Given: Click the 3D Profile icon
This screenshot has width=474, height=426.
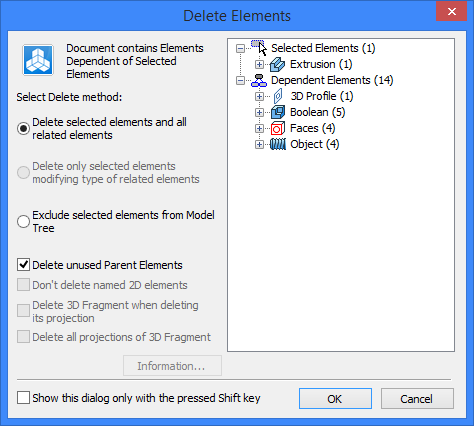Looking at the screenshot, I should point(278,96).
